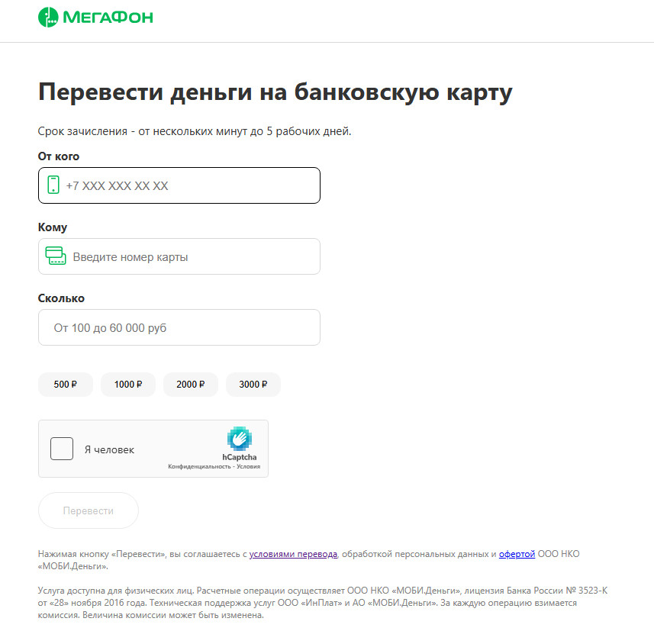This screenshot has height=644, width=654.
Task: Pick the 2000 ₽ preset amount
Action: coord(191,385)
